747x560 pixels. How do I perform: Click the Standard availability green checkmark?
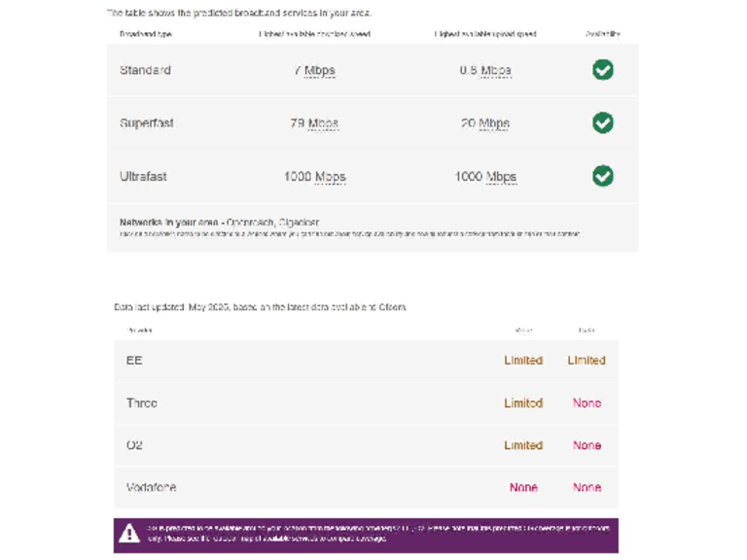coord(603,70)
